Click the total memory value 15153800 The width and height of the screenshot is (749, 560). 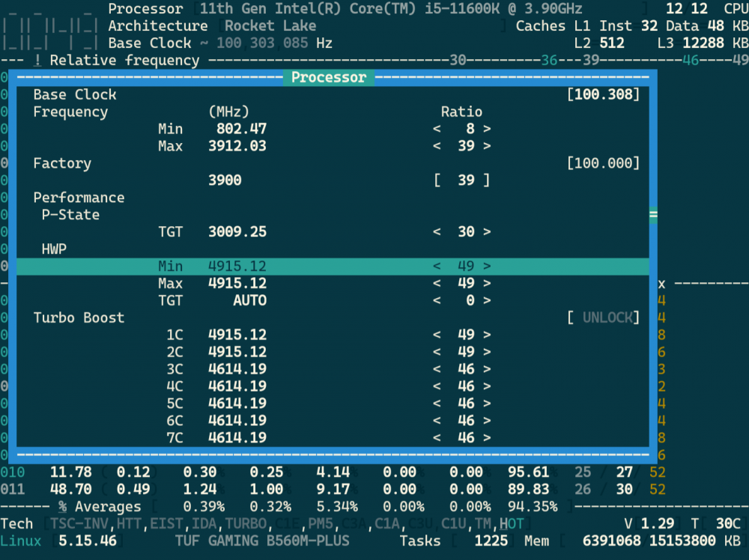[x=682, y=541]
